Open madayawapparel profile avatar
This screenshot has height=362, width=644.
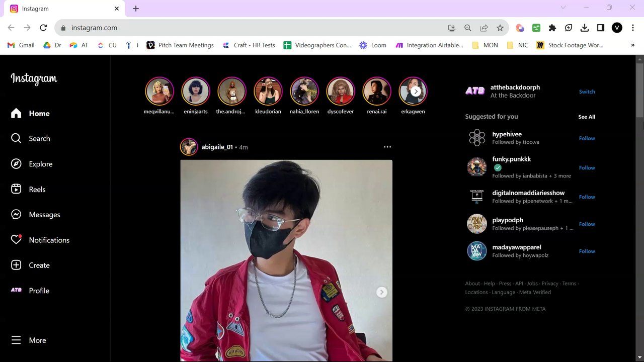[x=476, y=251]
